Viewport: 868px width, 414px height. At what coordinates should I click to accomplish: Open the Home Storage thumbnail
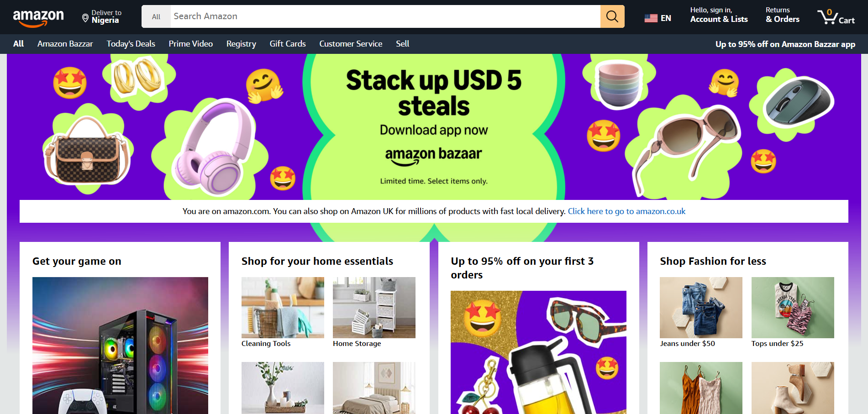tap(374, 308)
